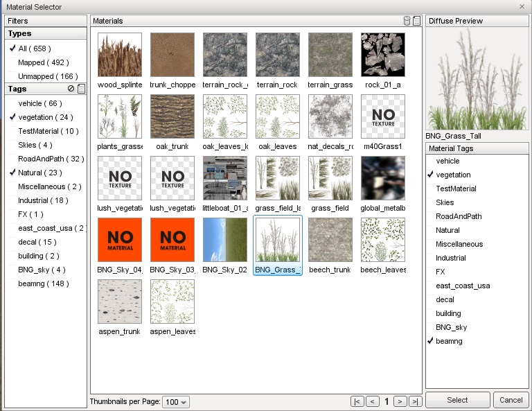Select the m40Grass1 no-texture thumbnail
This screenshot has width=532, height=411.
(x=383, y=116)
